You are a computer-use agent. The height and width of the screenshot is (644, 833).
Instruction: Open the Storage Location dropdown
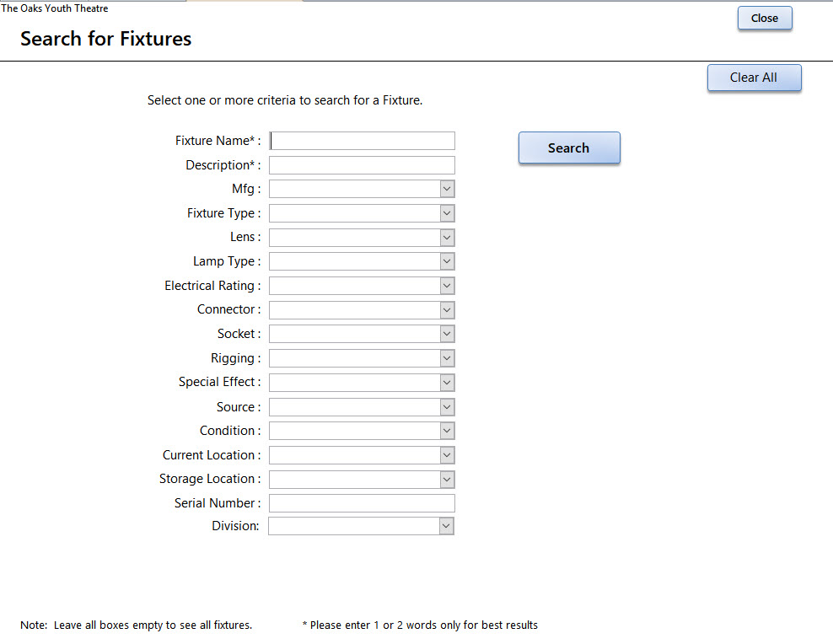coord(447,480)
